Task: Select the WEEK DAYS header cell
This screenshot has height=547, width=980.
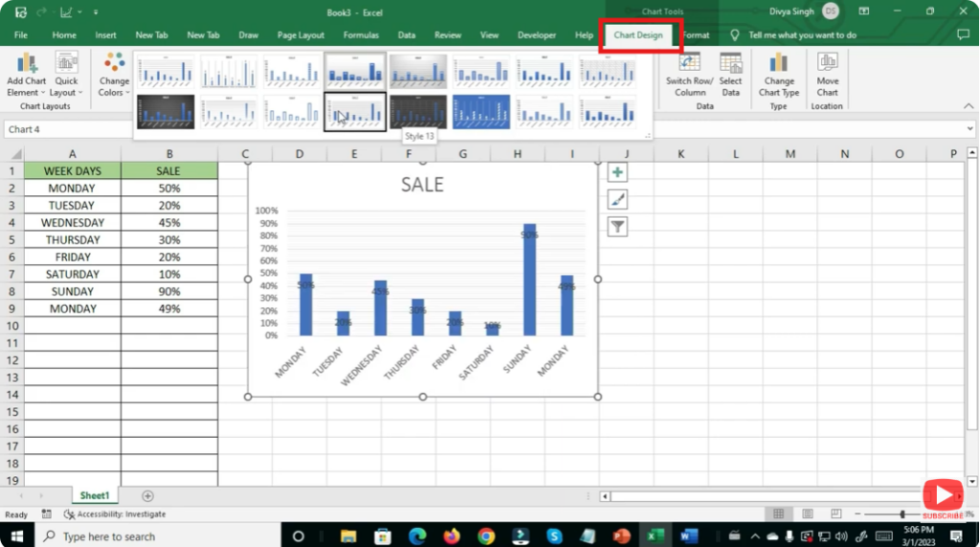Action: [x=73, y=170]
